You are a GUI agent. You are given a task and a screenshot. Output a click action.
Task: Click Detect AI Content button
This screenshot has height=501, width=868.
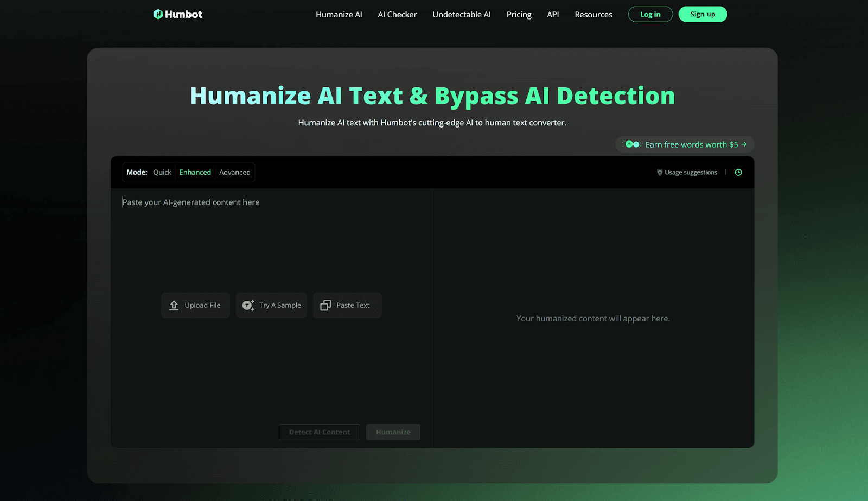pos(320,432)
